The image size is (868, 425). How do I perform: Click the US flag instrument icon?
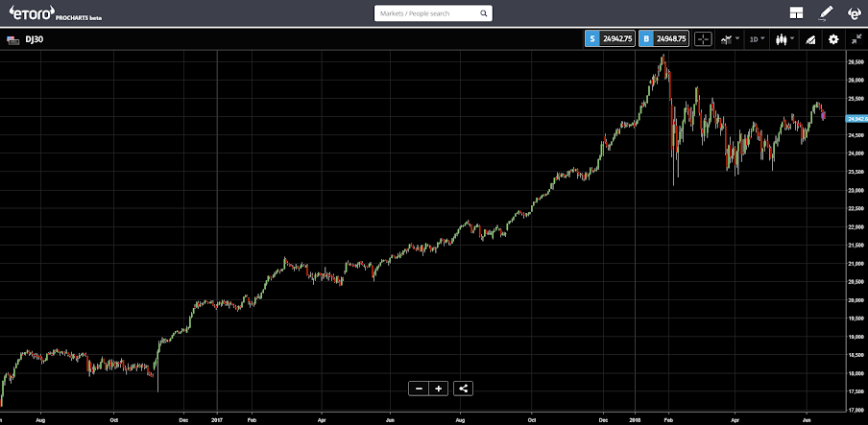pos(12,39)
